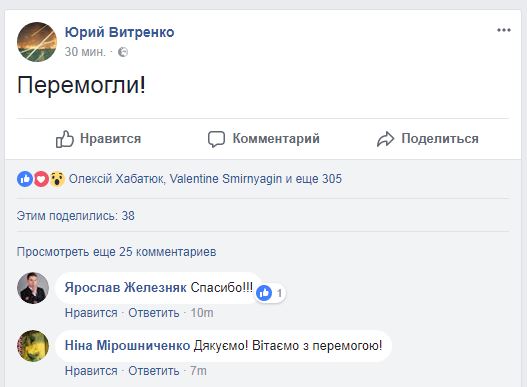Click the globe public-privacy icon
This screenshot has height=387, width=527.
click(x=123, y=52)
